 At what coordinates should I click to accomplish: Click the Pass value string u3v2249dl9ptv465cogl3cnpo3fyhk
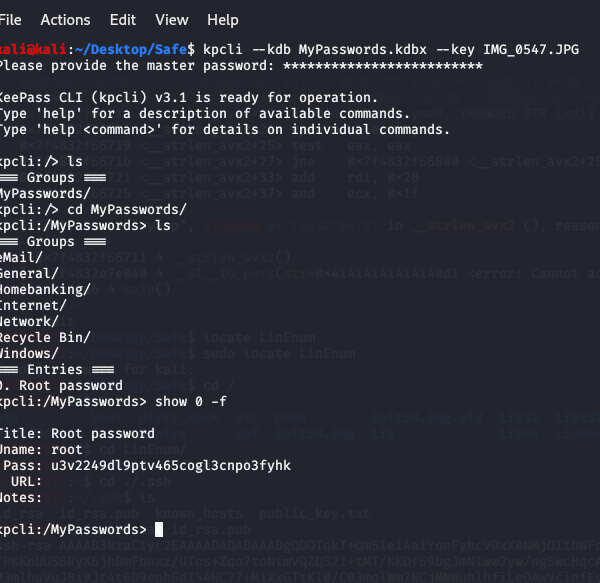tap(172, 465)
